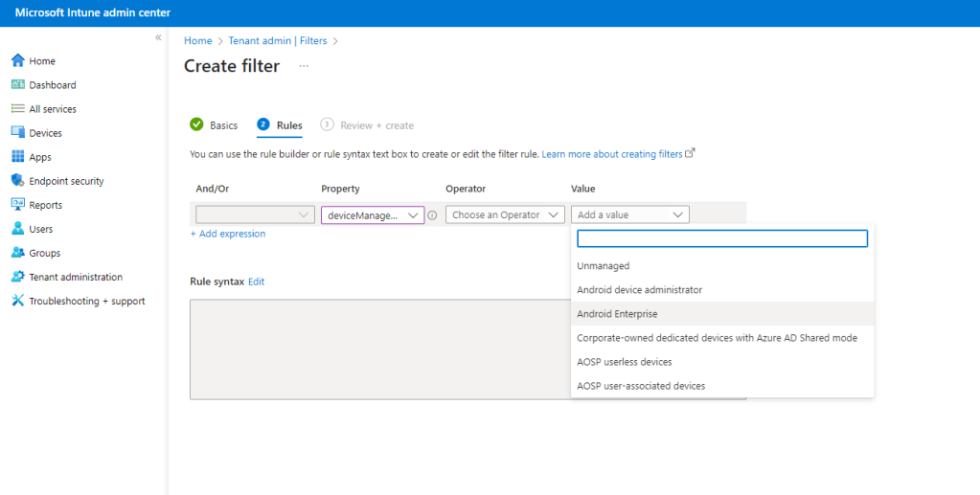The image size is (980, 495).
Task: Click the All services list icon
Action: [x=17, y=109]
